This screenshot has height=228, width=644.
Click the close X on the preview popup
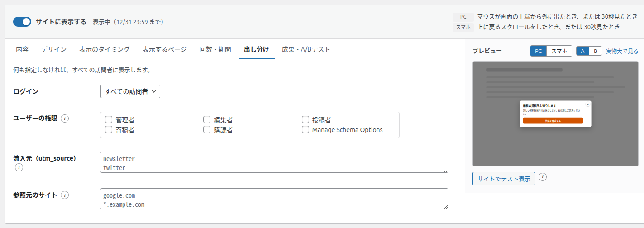tap(588, 104)
